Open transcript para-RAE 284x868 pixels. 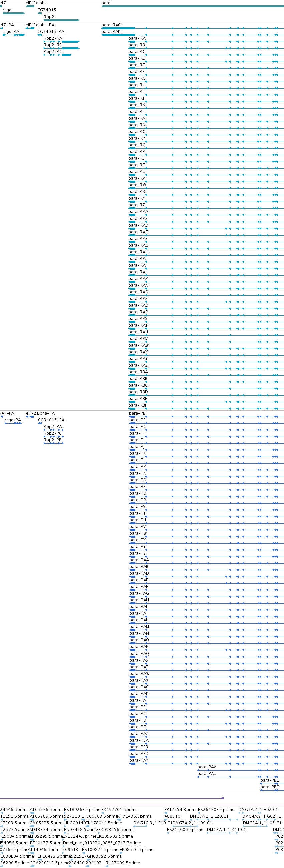pyautogui.click(x=138, y=232)
